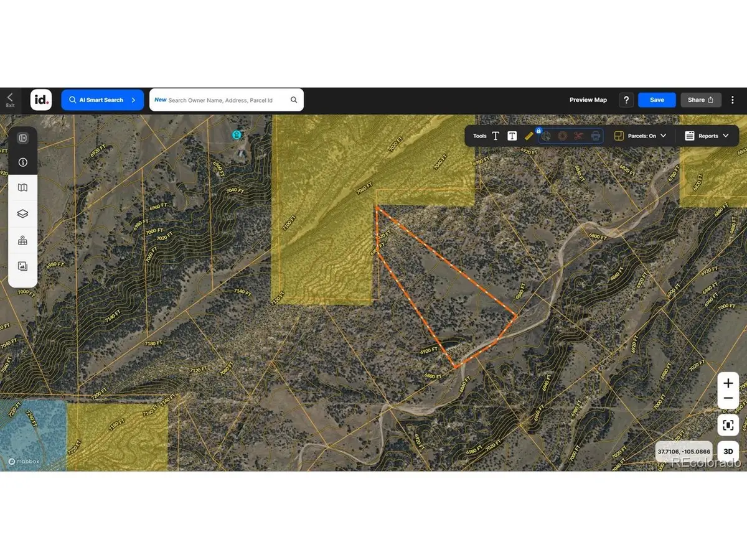This screenshot has width=747, height=560.
Task: Click the blue Save button
Action: 657,100
